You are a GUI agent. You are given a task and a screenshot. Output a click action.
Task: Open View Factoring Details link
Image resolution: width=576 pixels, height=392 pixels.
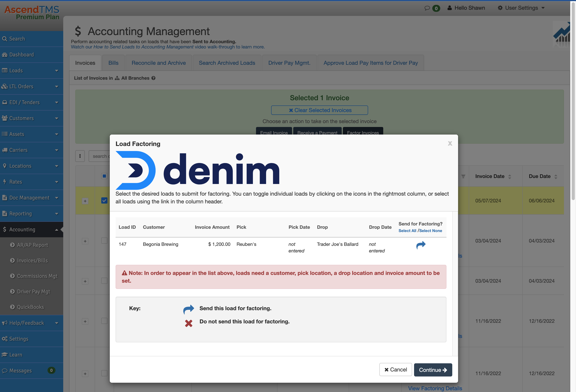point(435,388)
